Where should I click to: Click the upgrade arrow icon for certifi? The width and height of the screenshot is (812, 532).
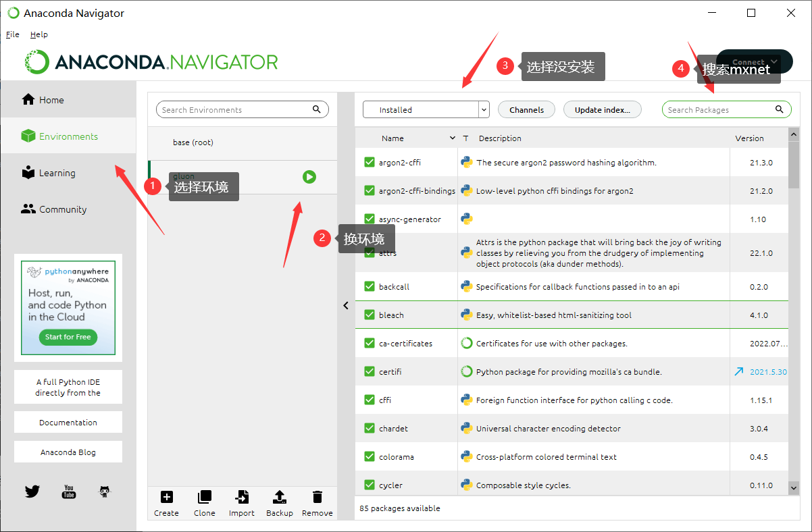[x=739, y=372]
